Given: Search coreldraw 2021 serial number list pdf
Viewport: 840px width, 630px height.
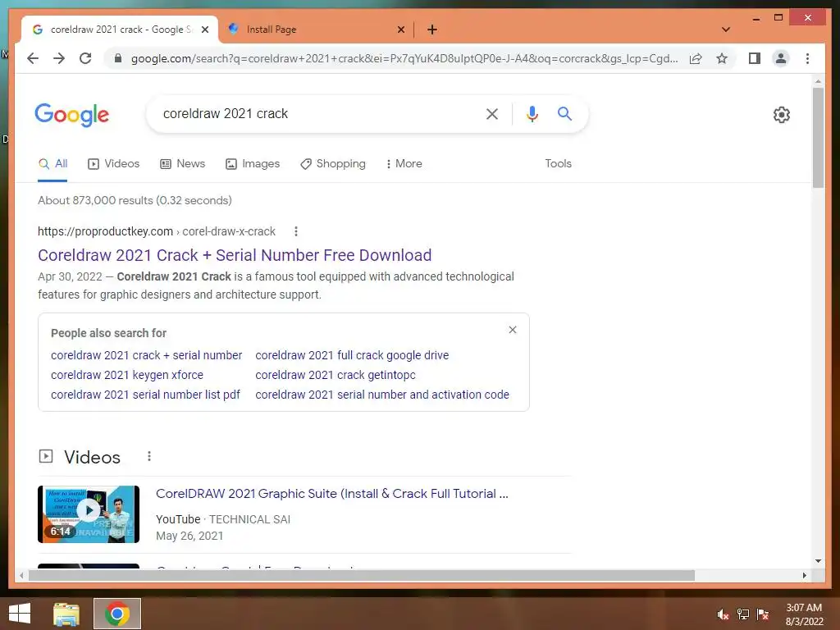Looking at the screenshot, I should (x=145, y=395).
